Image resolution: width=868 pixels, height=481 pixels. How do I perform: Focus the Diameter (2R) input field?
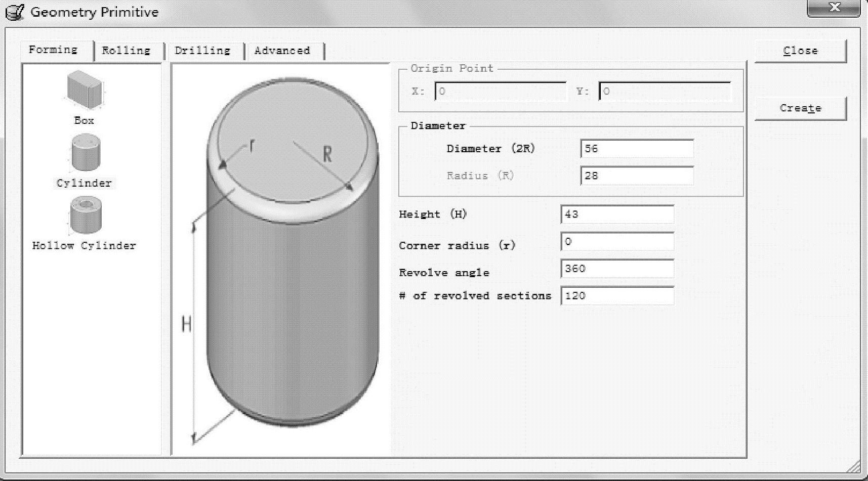[x=637, y=149]
